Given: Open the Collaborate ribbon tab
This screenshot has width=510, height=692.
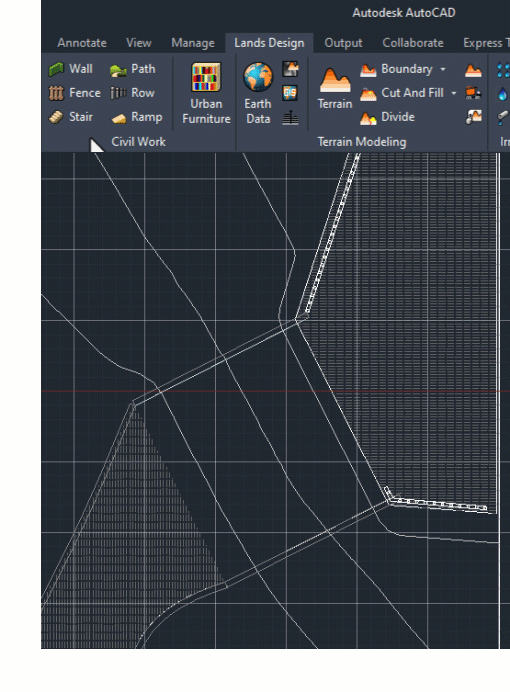Looking at the screenshot, I should tap(413, 43).
